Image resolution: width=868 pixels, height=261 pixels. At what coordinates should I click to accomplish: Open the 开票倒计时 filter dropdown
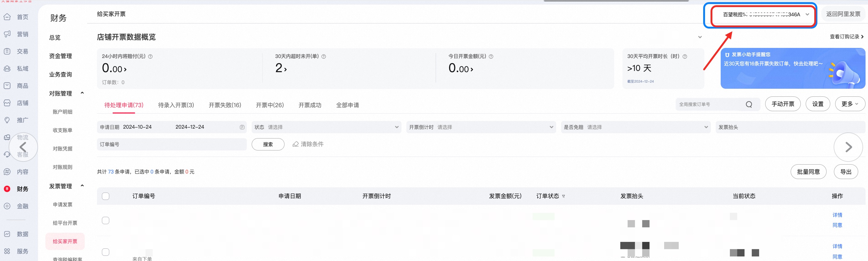pos(481,127)
